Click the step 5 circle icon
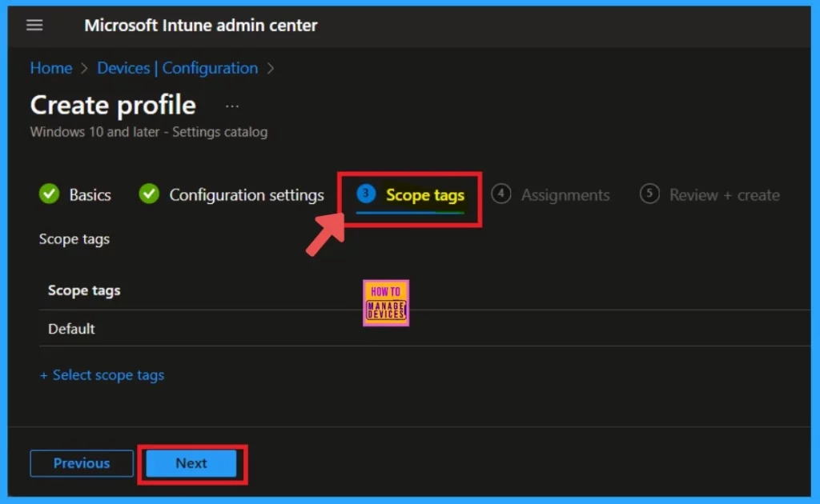The height and width of the screenshot is (504, 820). (649, 194)
